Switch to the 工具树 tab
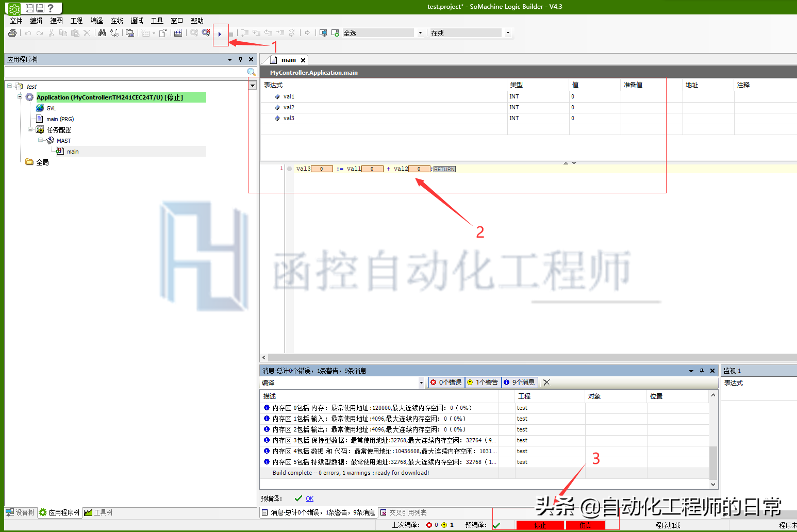The width and height of the screenshot is (797, 532). click(x=98, y=512)
